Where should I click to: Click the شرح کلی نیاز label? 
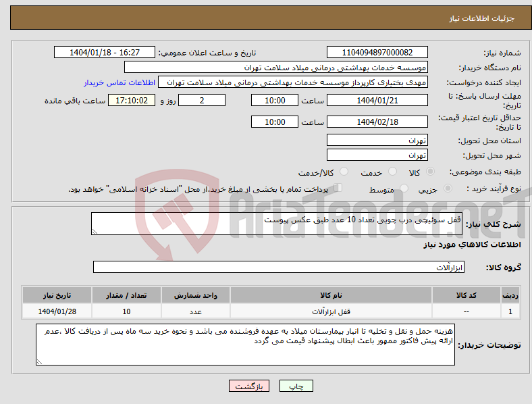[x=494, y=224]
